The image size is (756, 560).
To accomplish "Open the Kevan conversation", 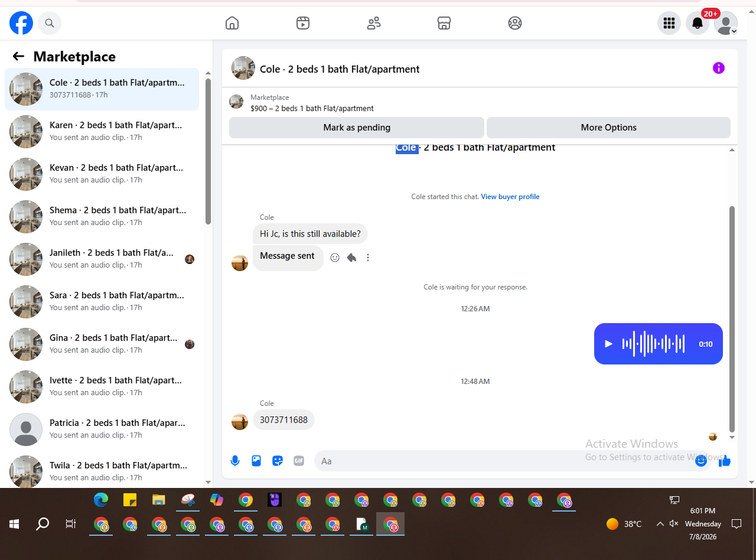I will click(x=102, y=174).
